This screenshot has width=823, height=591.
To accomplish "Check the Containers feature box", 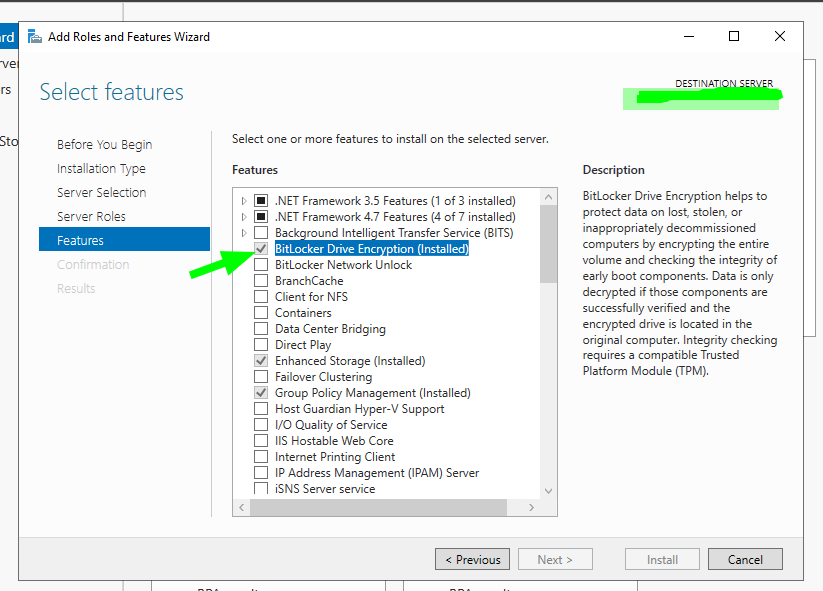I will [261, 312].
